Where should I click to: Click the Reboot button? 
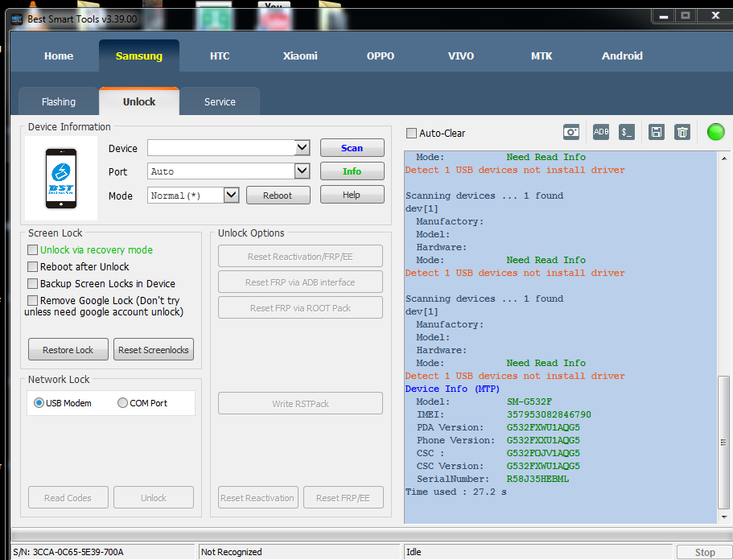click(x=278, y=196)
